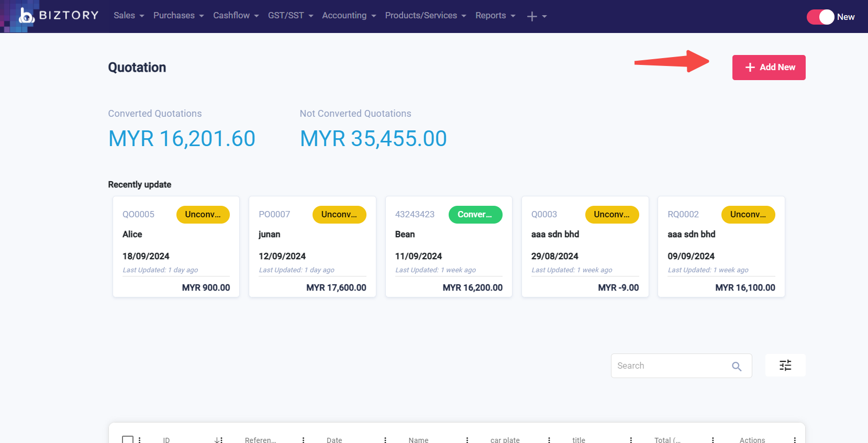This screenshot has height=443, width=868.
Task: Click the car plate column header
Action: click(x=505, y=440)
